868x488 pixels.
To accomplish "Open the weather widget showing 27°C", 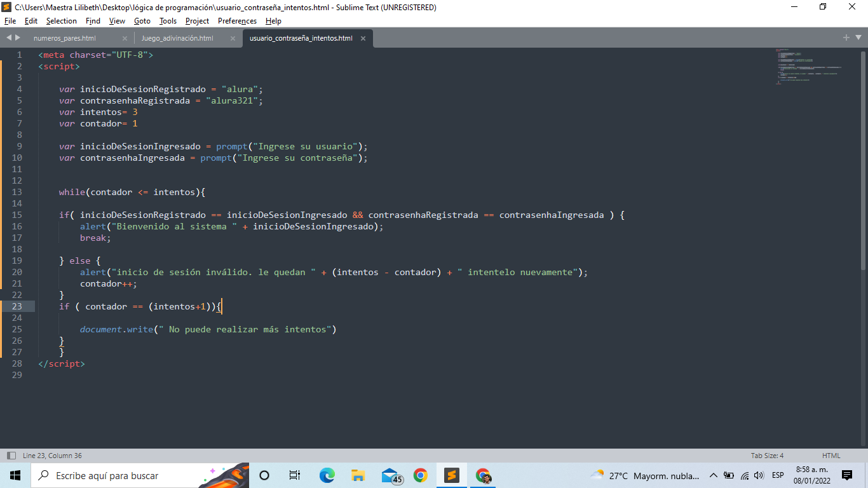I will click(x=644, y=475).
